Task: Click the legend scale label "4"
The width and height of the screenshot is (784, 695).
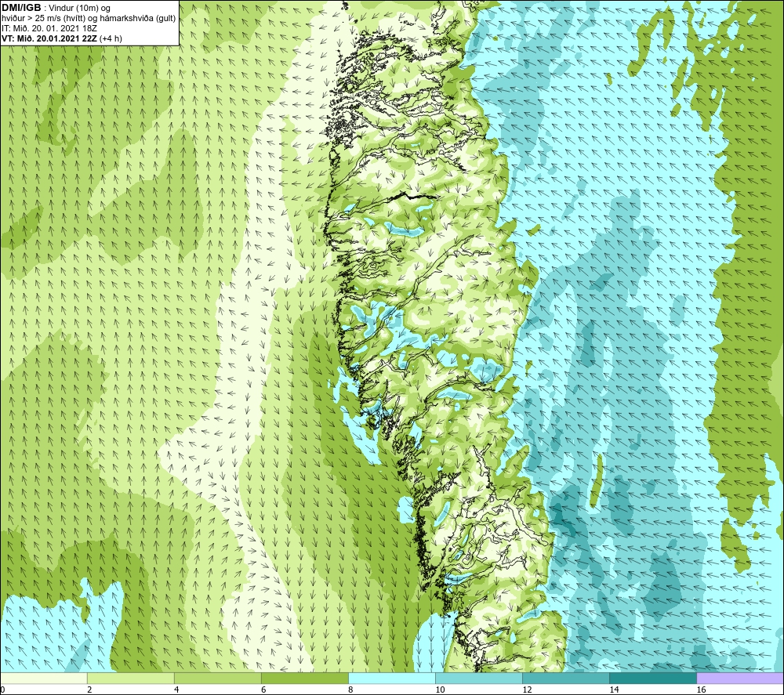Action: coord(176,690)
